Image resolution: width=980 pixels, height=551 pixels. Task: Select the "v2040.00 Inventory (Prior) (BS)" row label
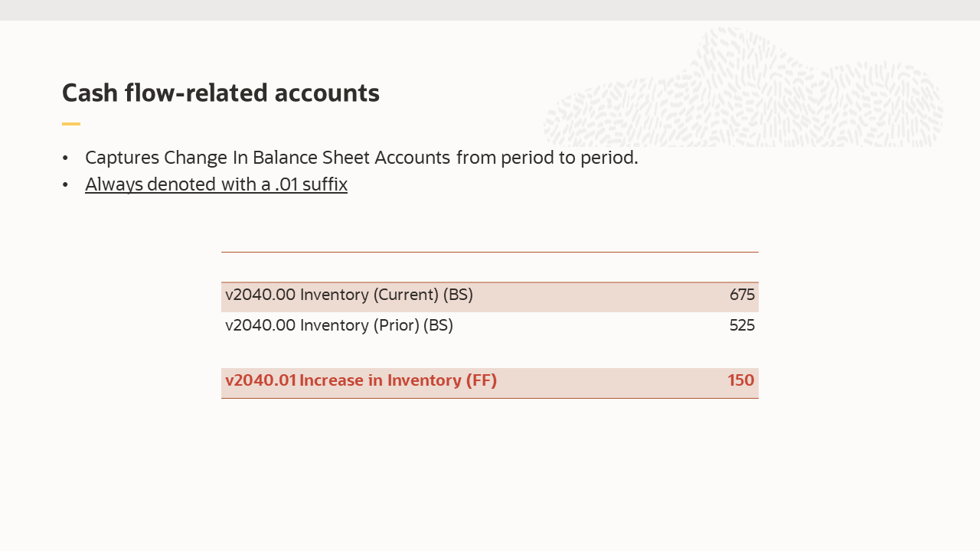point(338,325)
